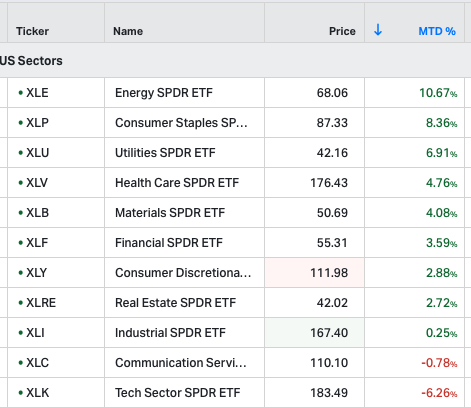Click the 3.59% MTD value
Image resolution: width=471 pixels, height=408 pixels.
441,243
